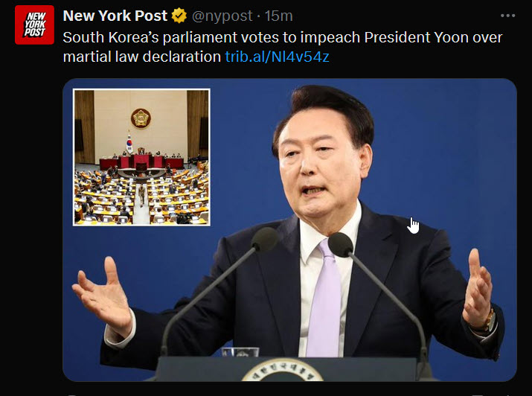Click the gold verified badge
532x396 pixels.
coord(179,16)
